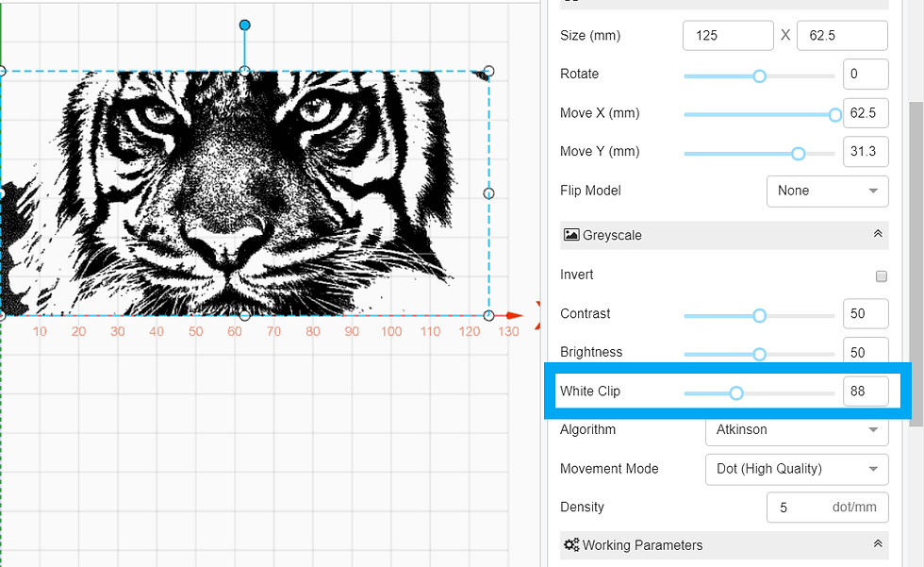Click the 60 mark on the X axis ruler
The image size is (924, 567).
coord(235,331)
